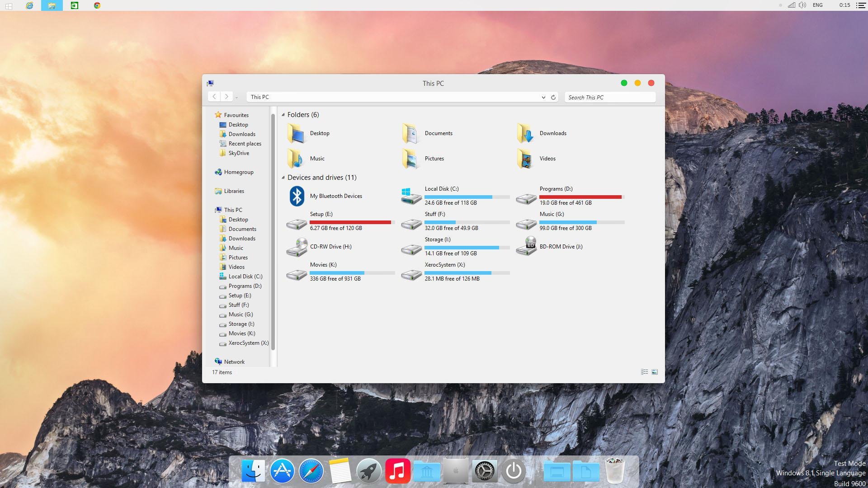Select the Libraries tree item
Screen dimensions: 868x488
tap(234, 191)
